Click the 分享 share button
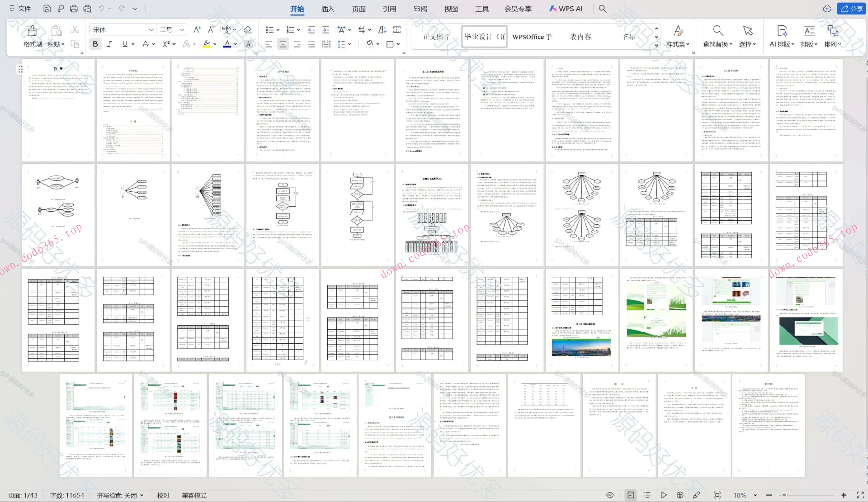Screen dimensions: 868x502 (x=852, y=9)
